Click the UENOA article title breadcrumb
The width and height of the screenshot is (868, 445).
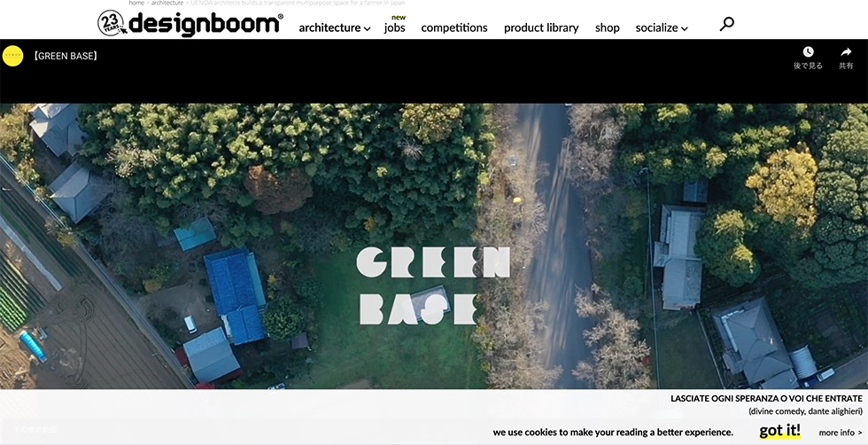[x=298, y=3]
